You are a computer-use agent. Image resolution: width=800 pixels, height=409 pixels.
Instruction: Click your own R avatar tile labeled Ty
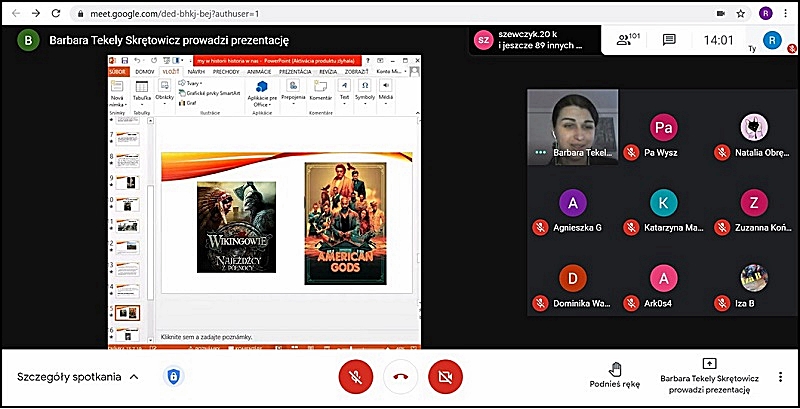(x=772, y=40)
